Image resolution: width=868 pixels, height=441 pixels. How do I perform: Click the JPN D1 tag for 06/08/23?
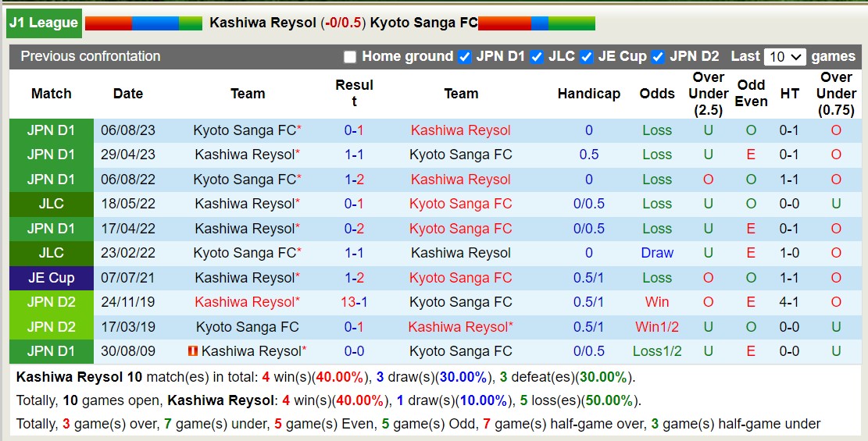(x=52, y=130)
